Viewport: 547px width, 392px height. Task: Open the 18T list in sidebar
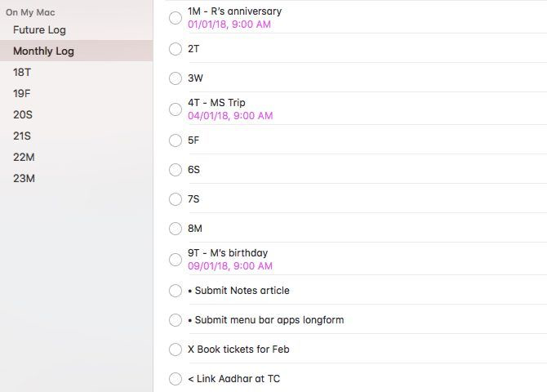(x=22, y=73)
